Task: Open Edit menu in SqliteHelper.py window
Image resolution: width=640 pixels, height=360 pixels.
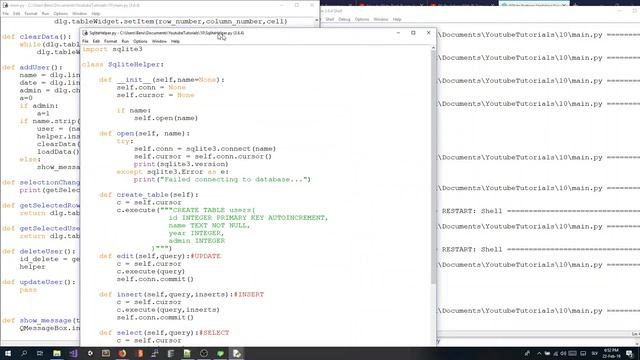Action: [x=96, y=41]
